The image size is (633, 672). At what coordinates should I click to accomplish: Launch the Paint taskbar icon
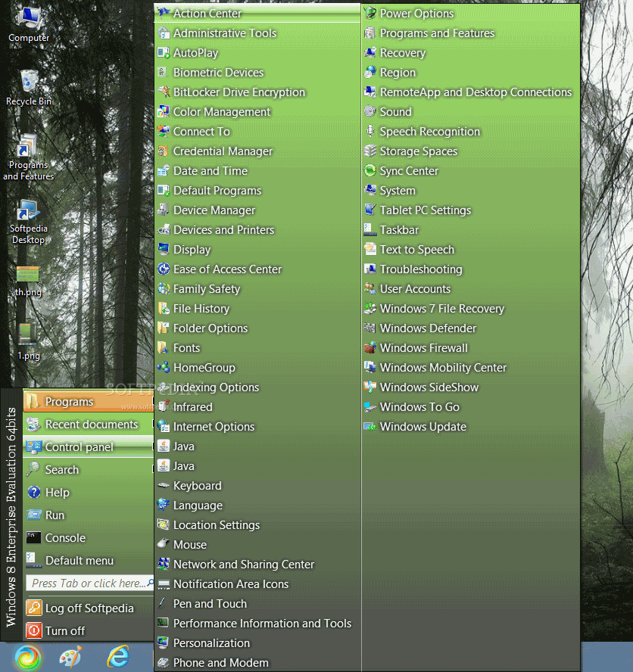pos(71,658)
